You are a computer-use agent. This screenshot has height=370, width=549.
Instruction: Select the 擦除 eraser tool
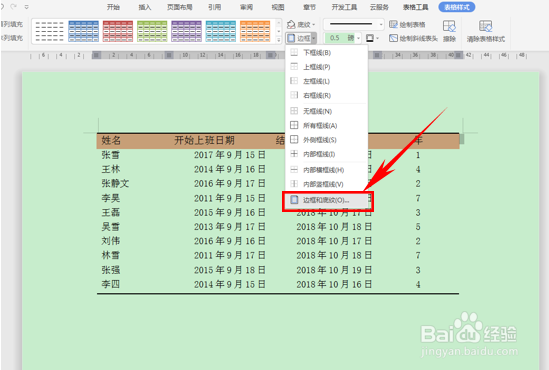pyautogui.click(x=449, y=31)
